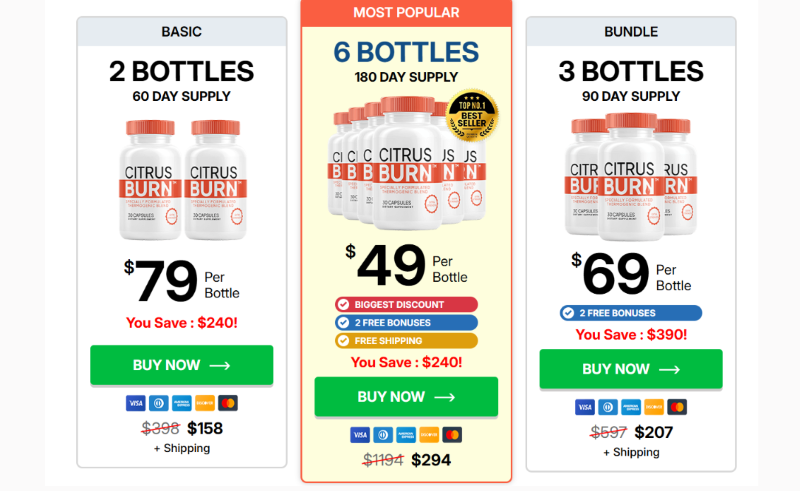800x491 pixels.
Task: Select the Basic package header
Action: click(x=181, y=32)
